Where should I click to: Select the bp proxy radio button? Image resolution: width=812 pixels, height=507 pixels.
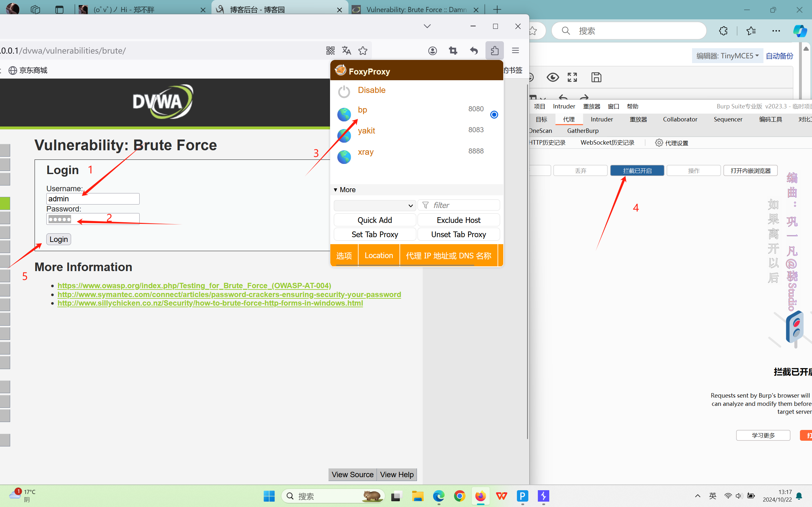pos(494,115)
